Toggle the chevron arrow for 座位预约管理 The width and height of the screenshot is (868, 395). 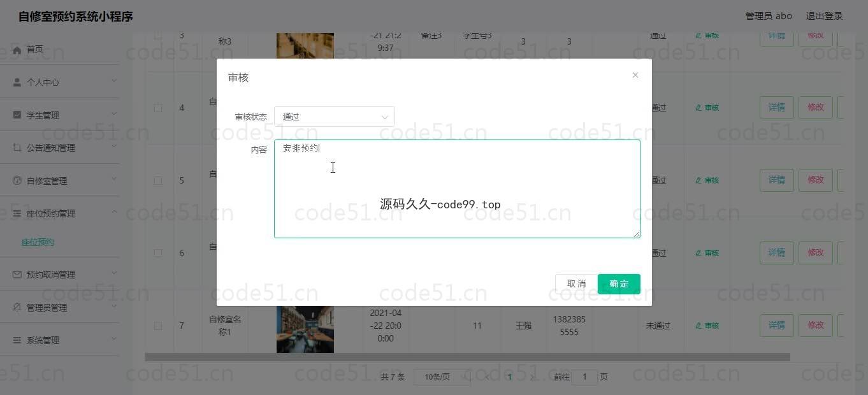(x=114, y=212)
